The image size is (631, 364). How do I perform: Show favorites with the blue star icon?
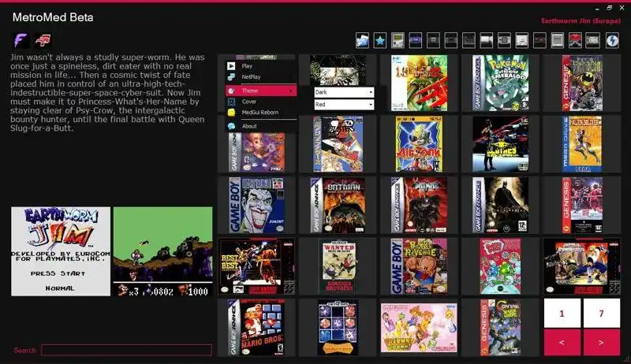(380, 41)
